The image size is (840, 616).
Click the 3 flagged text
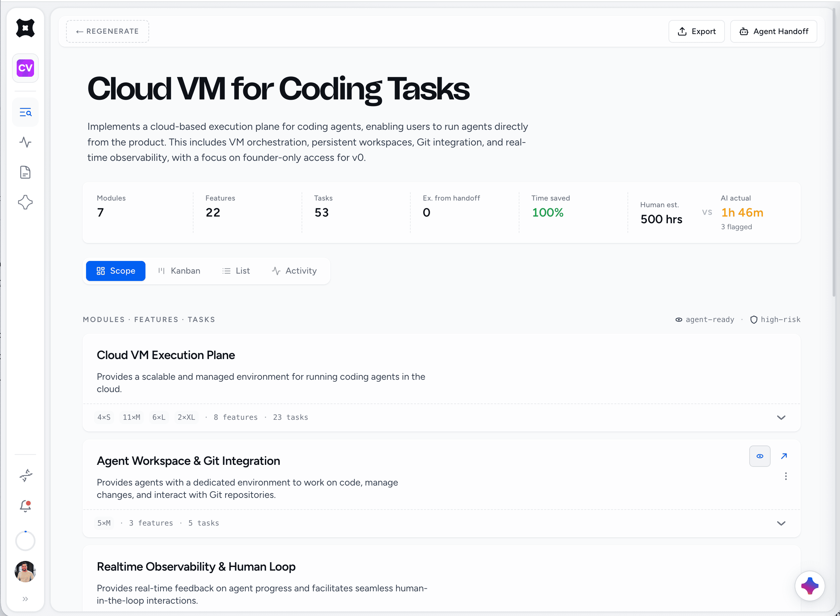pos(736,227)
